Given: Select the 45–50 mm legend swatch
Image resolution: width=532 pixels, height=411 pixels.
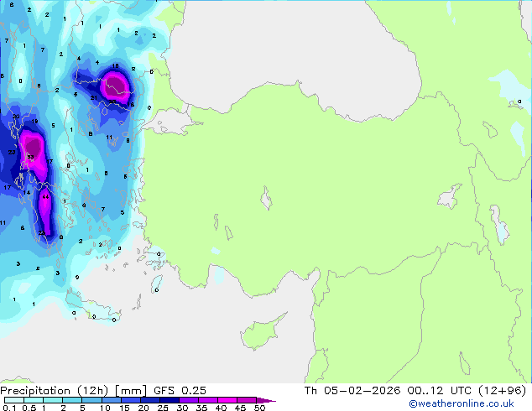Looking at the screenshot, I should click(x=247, y=400).
